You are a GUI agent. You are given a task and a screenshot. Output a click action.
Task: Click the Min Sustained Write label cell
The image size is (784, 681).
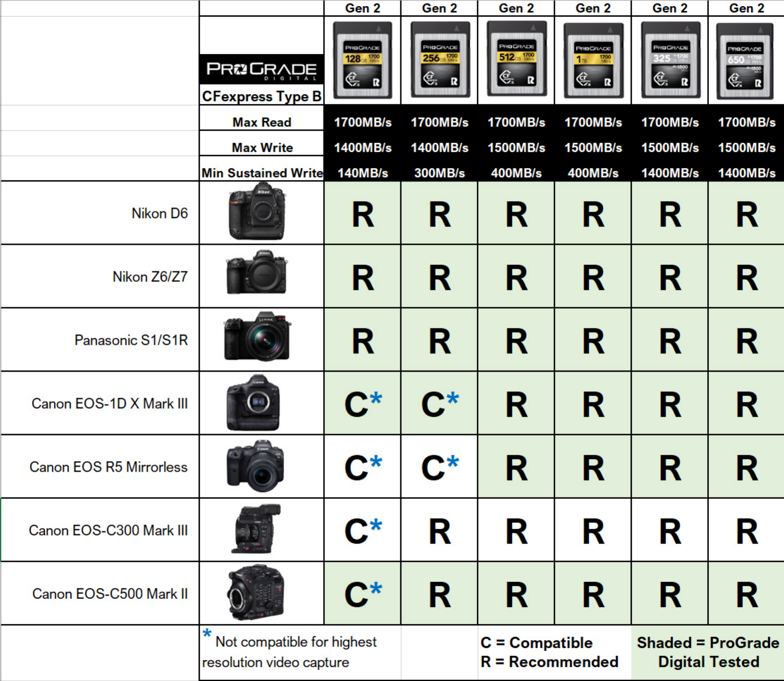pos(261,173)
